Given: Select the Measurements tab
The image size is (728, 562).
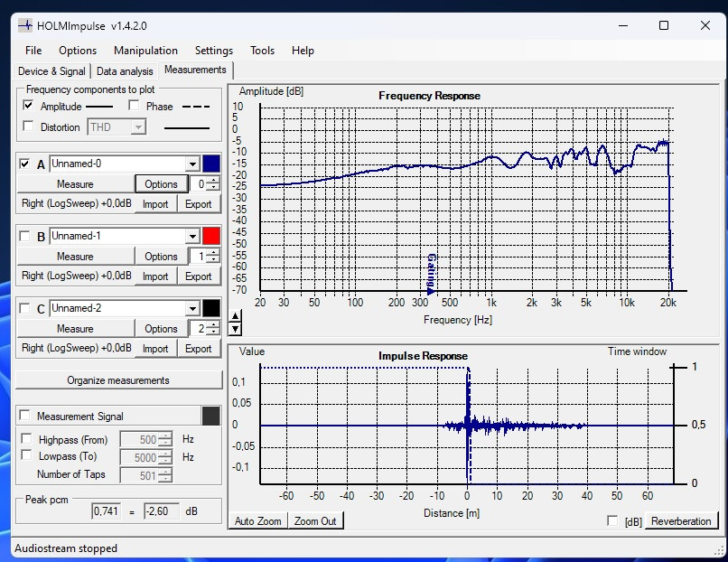Looking at the screenshot, I should (x=195, y=70).
